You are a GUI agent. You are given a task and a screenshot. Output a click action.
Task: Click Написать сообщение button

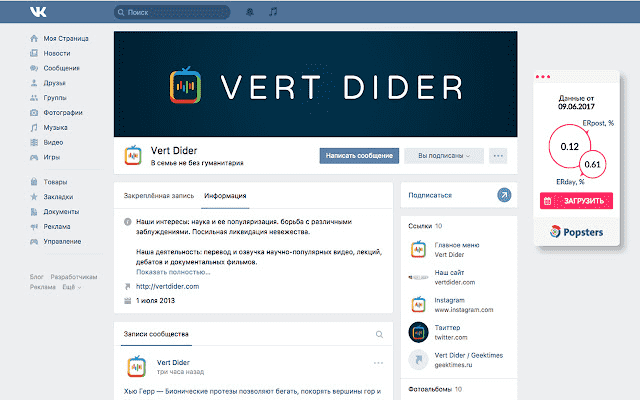[x=359, y=156]
